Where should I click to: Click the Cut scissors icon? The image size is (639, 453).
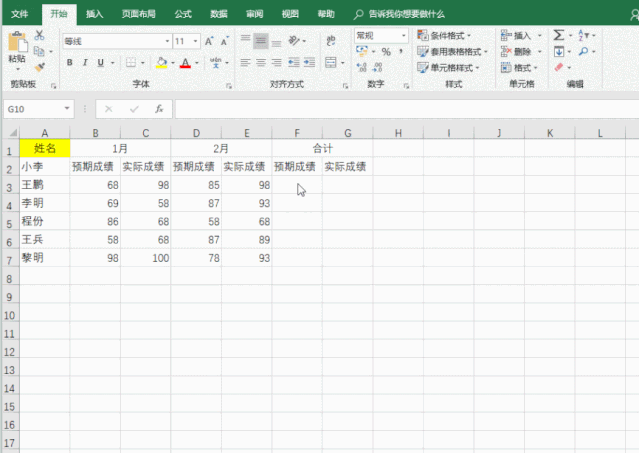[39, 35]
